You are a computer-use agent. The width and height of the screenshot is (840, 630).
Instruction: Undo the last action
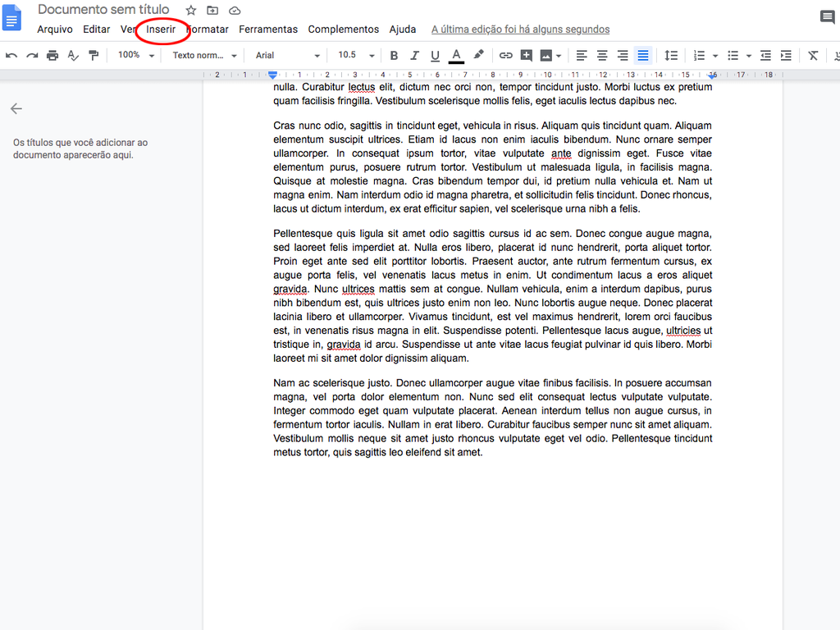click(x=11, y=55)
